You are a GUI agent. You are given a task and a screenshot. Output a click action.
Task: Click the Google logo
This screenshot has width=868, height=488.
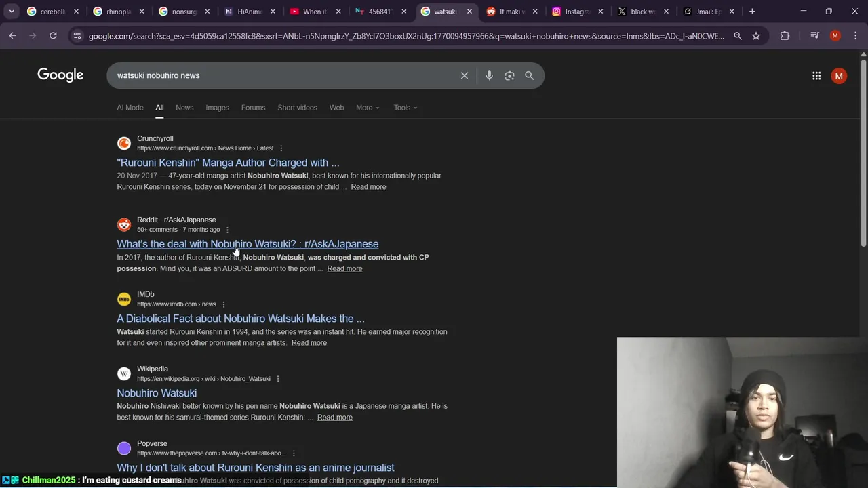[60, 75]
